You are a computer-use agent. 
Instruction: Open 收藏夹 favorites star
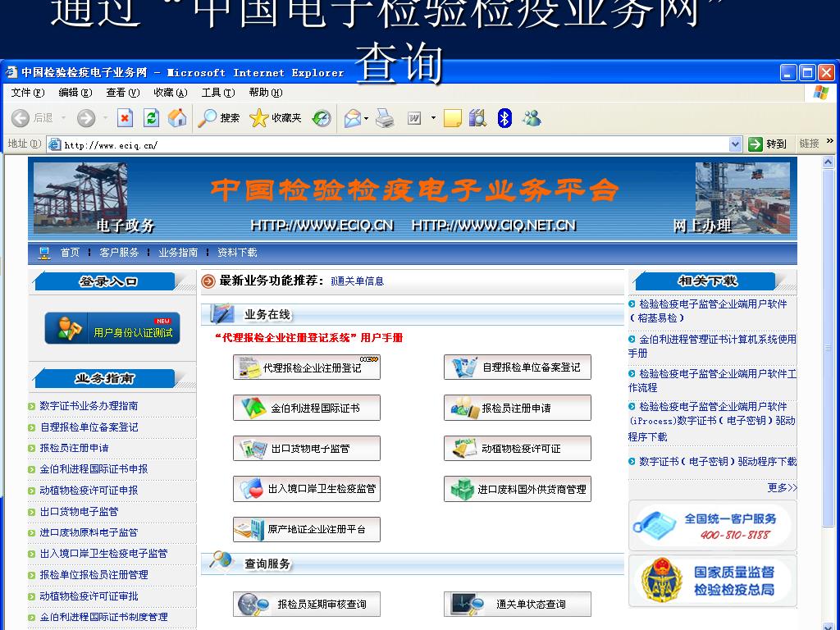(276, 118)
